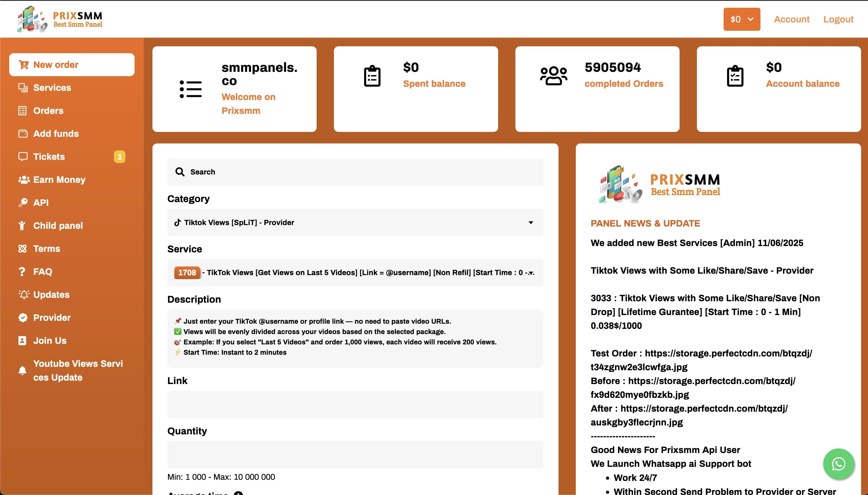Open the Child panel menu item
This screenshot has width=868, height=495.
58,226
